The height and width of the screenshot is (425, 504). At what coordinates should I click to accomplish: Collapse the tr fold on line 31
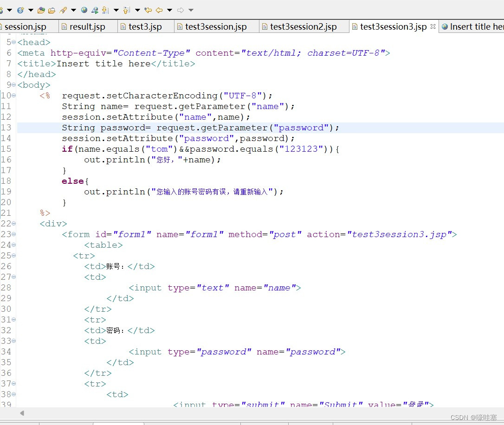pos(13,320)
